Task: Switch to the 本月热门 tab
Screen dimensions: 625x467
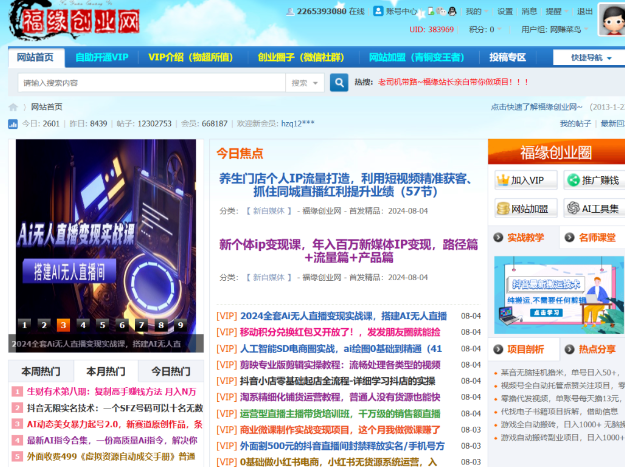Action: point(106,371)
